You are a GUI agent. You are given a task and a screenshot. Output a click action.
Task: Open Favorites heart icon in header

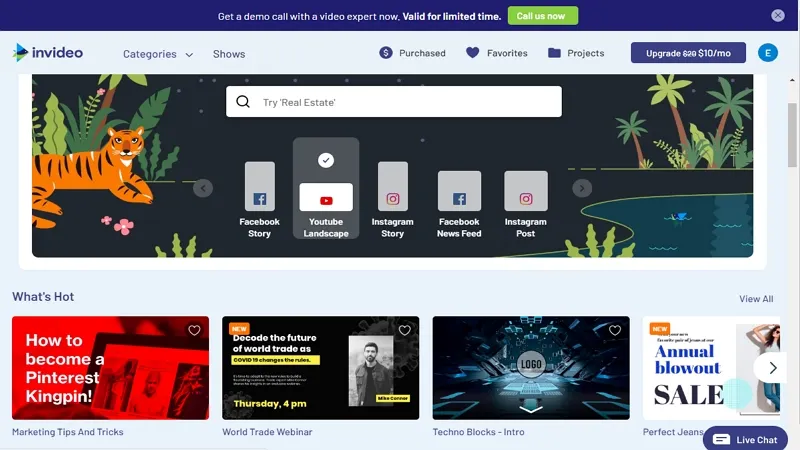click(473, 53)
